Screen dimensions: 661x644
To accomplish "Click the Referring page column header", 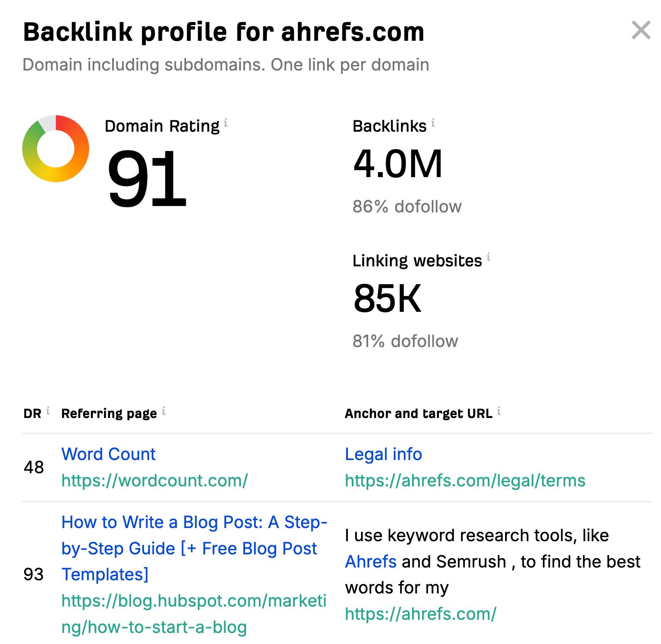I will [109, 412].
